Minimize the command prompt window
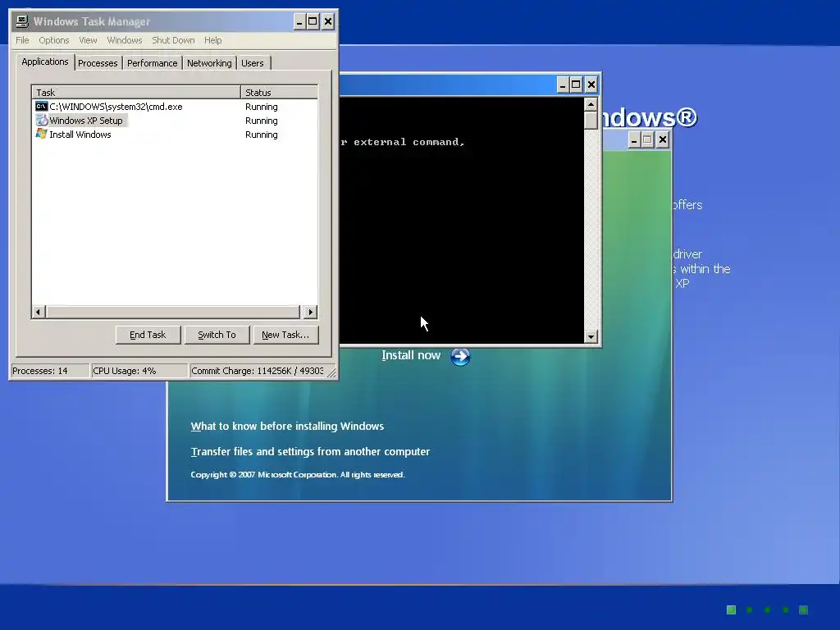The image size is (840, 630). click(x=563, y=84)
